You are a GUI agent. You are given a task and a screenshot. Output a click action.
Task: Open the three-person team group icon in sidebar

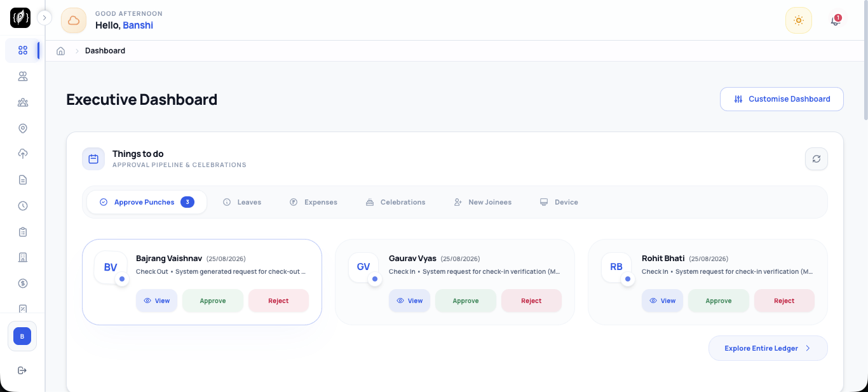click(23, 102)
